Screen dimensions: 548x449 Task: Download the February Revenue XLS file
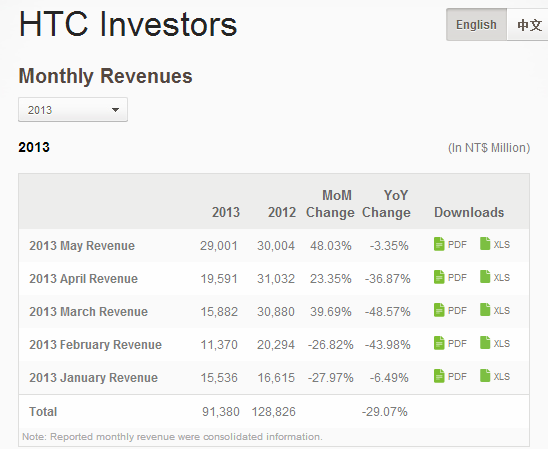coord(495,343)
